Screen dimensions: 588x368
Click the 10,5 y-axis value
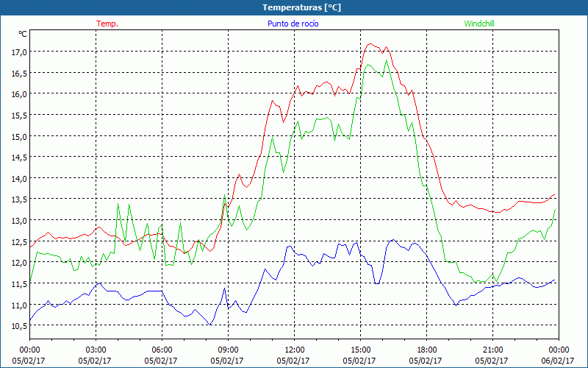(19, 326)
